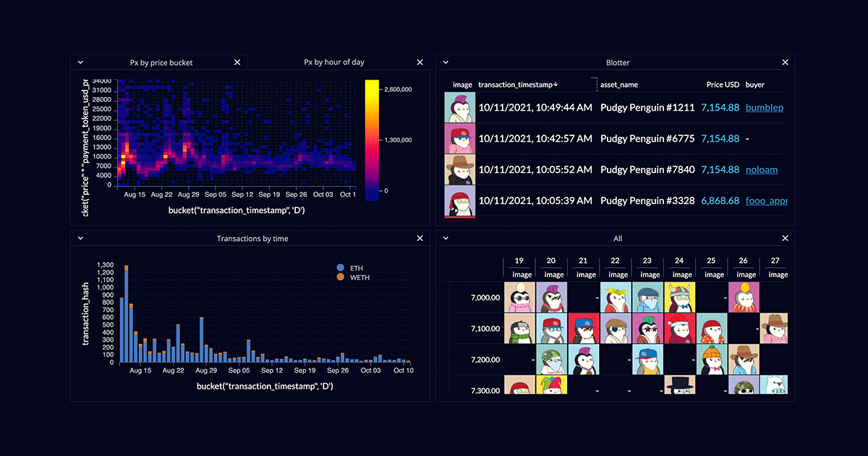Click the Price USD column header

[x=723, y=85]
